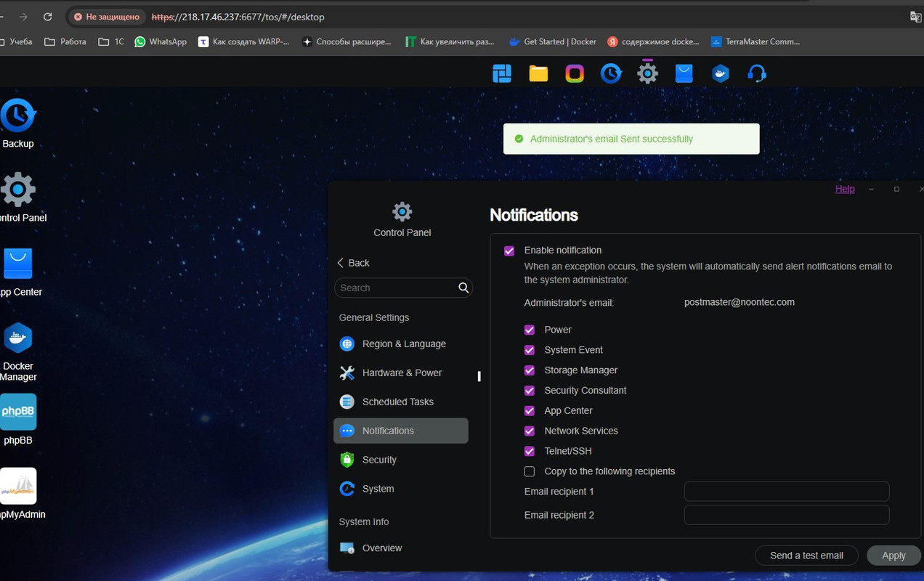Viewport: 924px width, 581px height.
Task: Click the Region & Language globe icon
Action: (x=347, y=344)
